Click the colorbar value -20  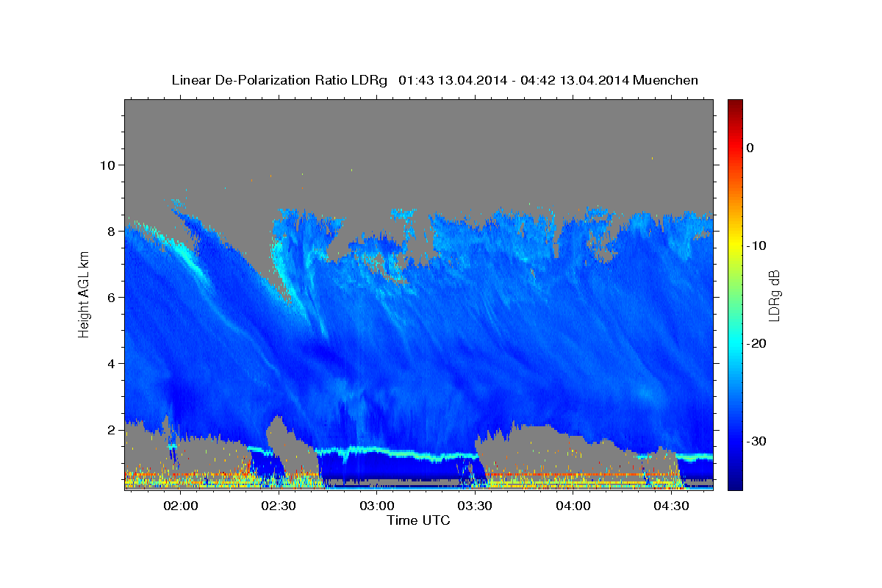click(x=757, y=343)
